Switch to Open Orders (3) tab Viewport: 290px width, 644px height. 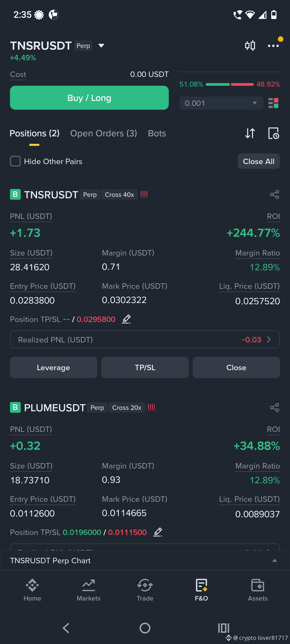point(103,133)
